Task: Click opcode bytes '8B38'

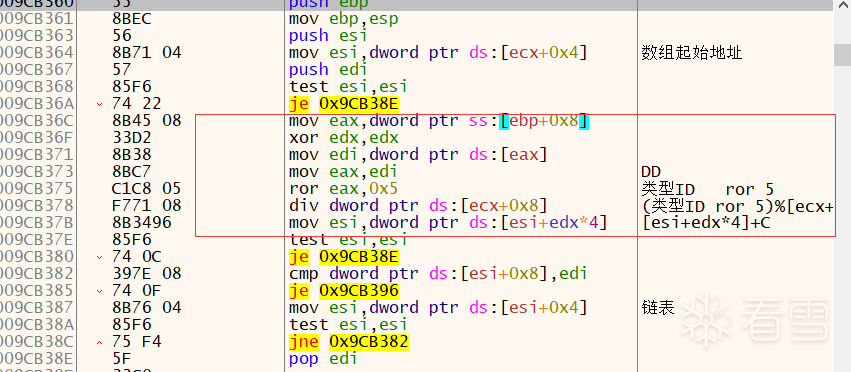Action: coord(132,155)
